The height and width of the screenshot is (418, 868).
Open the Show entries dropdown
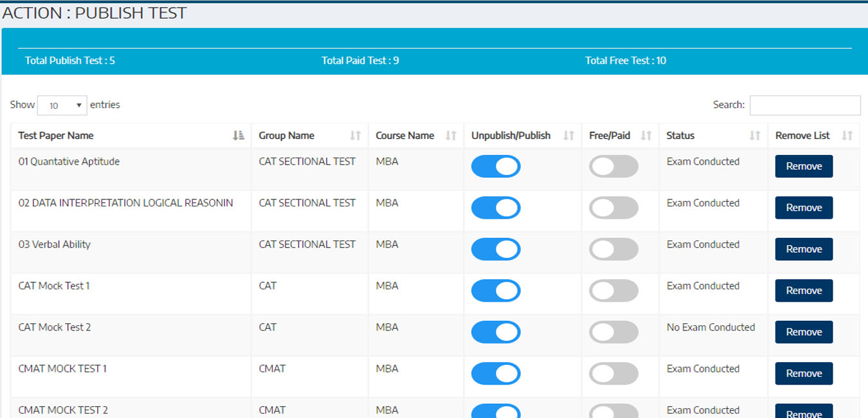pos(62,105)
